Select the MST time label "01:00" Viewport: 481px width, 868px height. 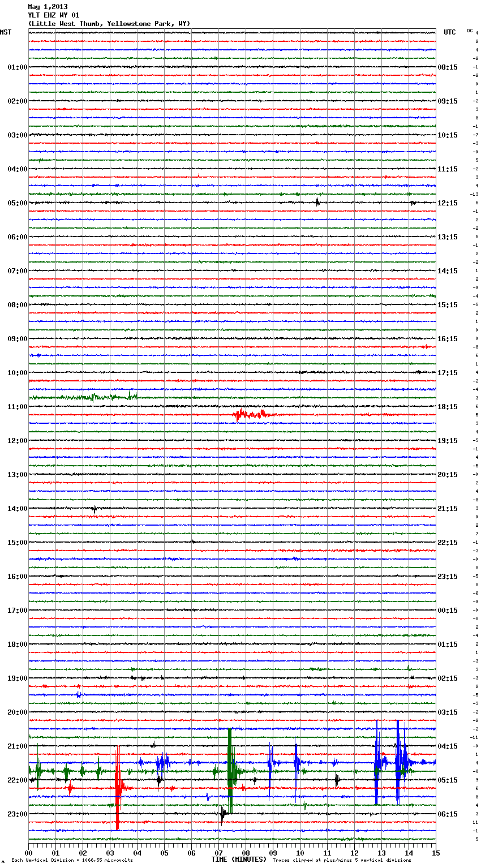[17, 67]
